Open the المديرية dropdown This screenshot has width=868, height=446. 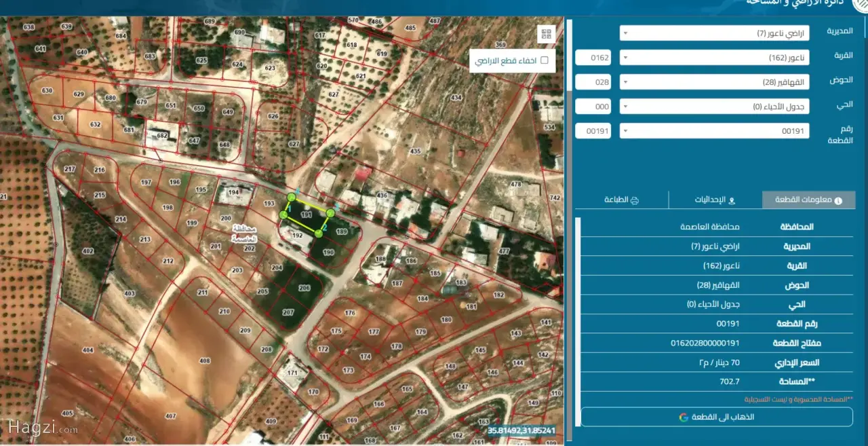point(714,33)
